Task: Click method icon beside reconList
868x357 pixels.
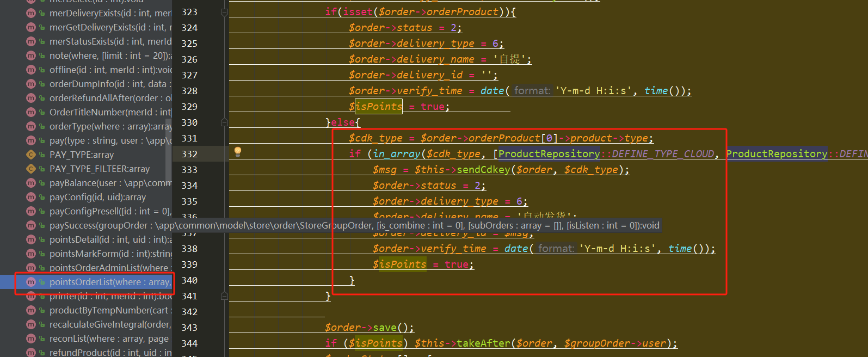Action: (x=31, y=338)
